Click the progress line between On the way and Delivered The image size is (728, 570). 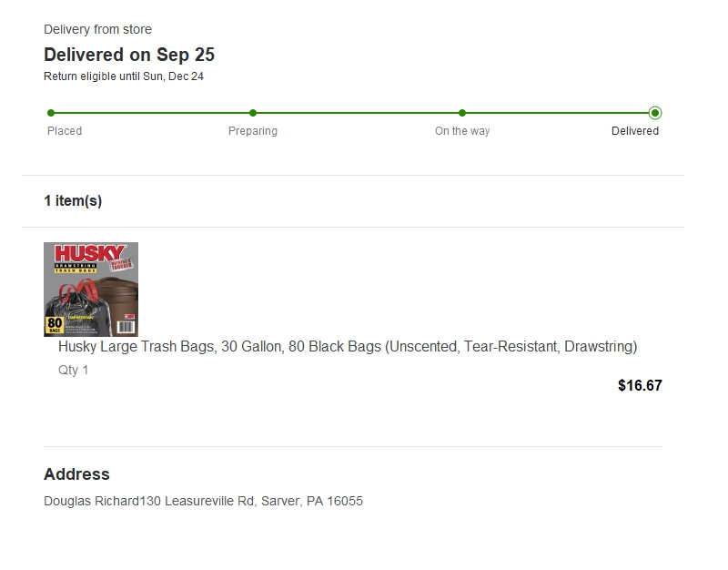(557, 113)
